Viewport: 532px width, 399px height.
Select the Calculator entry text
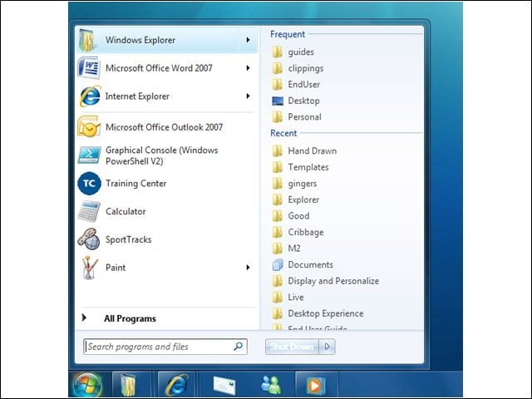126,211
